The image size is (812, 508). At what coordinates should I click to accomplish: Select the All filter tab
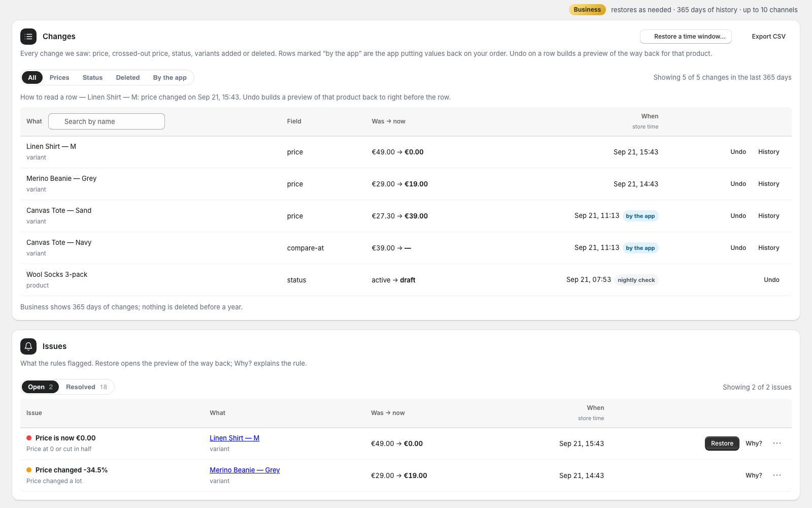(x=32, y=78)
